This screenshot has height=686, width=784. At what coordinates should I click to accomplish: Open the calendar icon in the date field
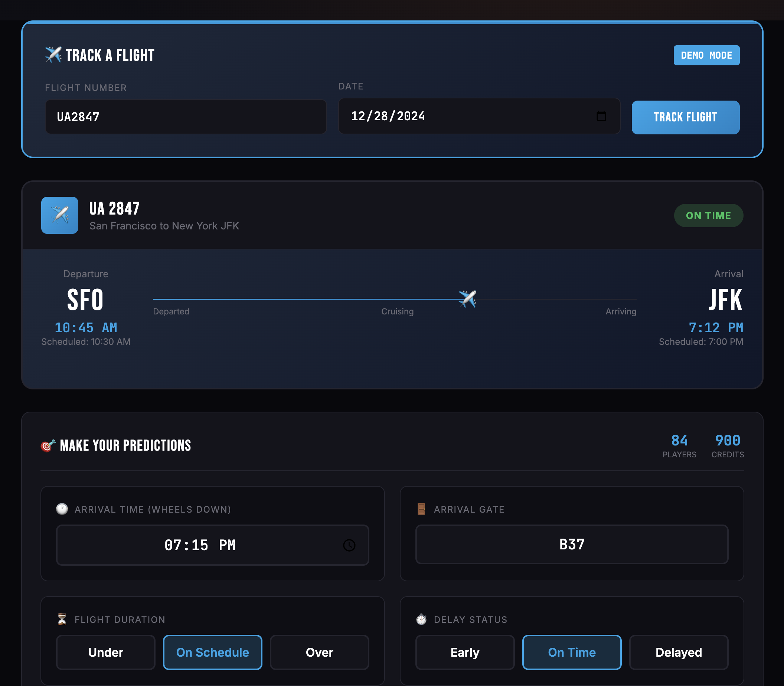pos(602,116)
